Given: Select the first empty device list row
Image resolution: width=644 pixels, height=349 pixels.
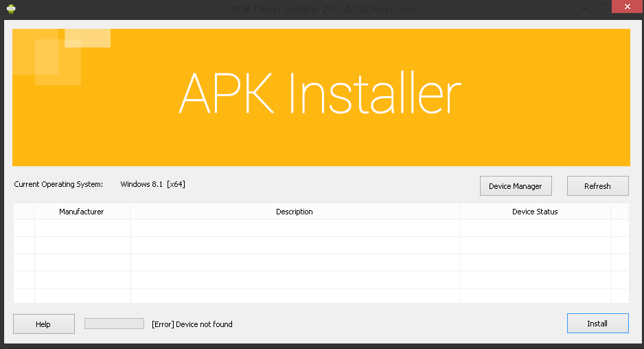Looking at the screenshot, I should click(x=295, y=228).
